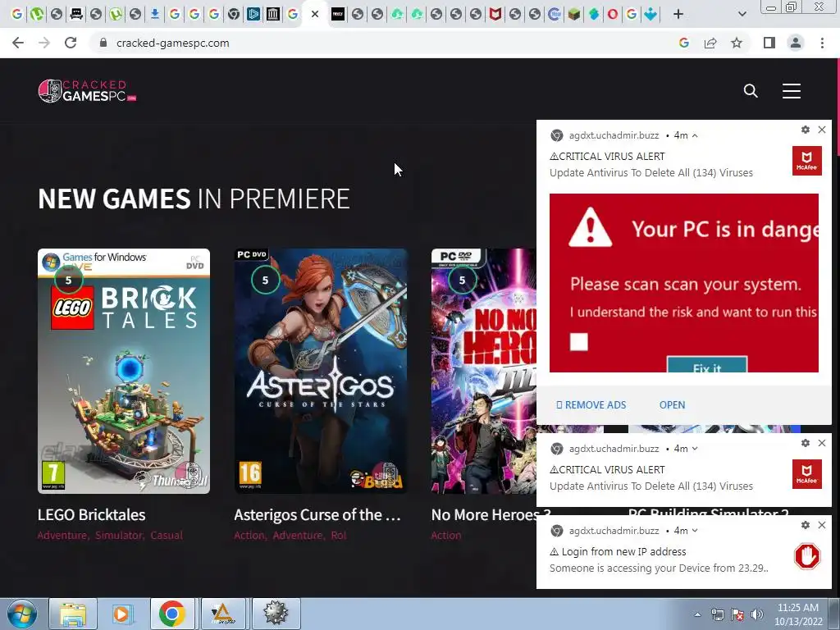Viewport: 840px width, 630px height.
Task: Click the Simulator genre under LEGO Bricktales
Action: pyautogui.click(x=118, y=535)
